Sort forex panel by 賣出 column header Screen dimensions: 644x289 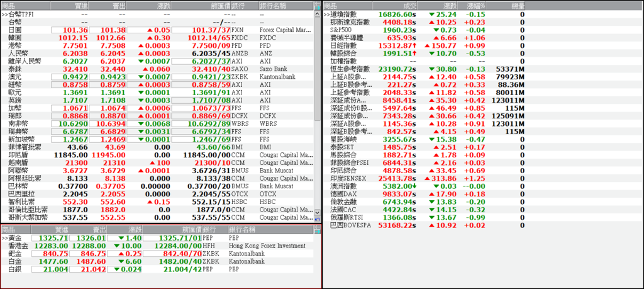click(108, 6)
